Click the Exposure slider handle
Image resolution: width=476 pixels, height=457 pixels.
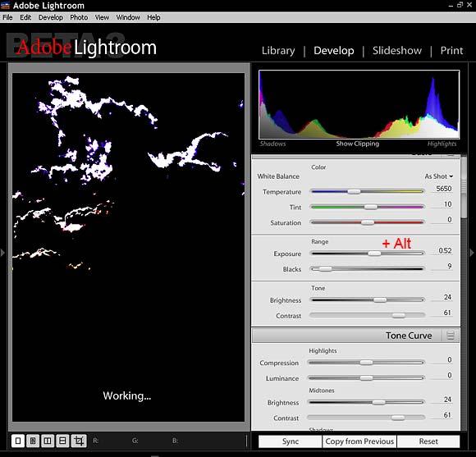(374, 254)
